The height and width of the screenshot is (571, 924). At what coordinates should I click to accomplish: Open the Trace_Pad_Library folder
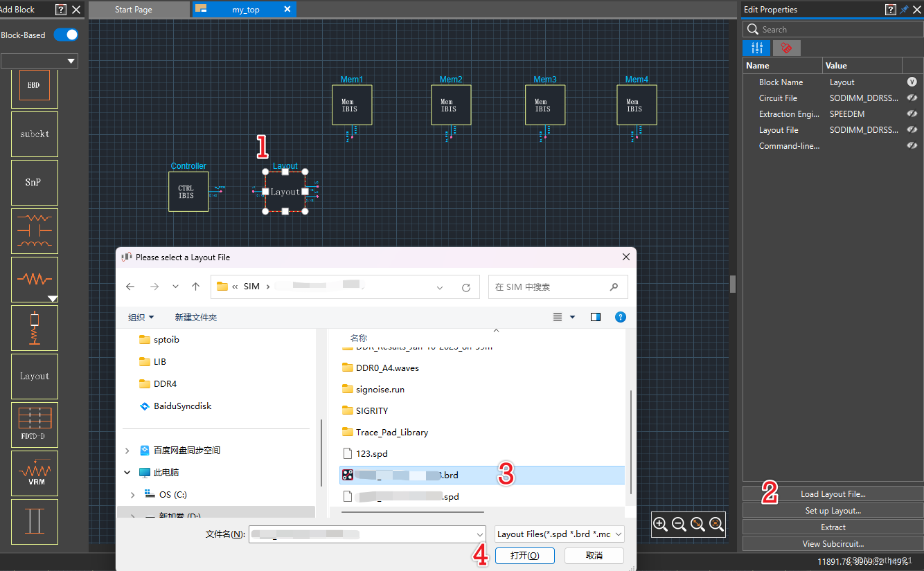pyautogui.click(x=385, y=432)
